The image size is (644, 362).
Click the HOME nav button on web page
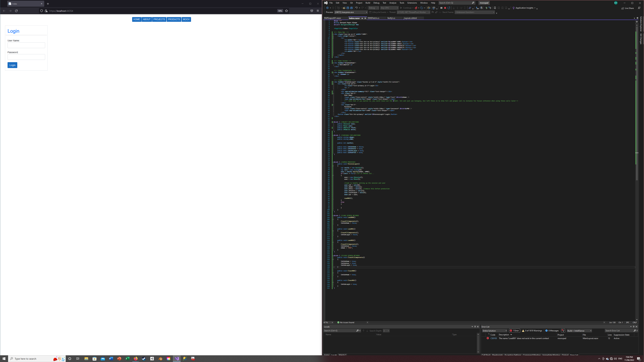click(137, 19)
